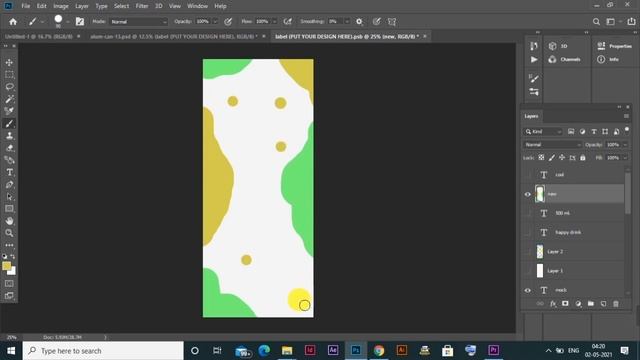640x360 pixels.
Task: Click the taskbar search box
Action: point(103,351)
